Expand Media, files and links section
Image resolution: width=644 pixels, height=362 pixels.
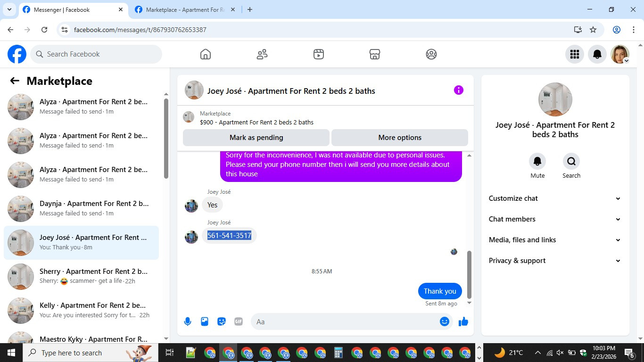click(x=555, y=240)
